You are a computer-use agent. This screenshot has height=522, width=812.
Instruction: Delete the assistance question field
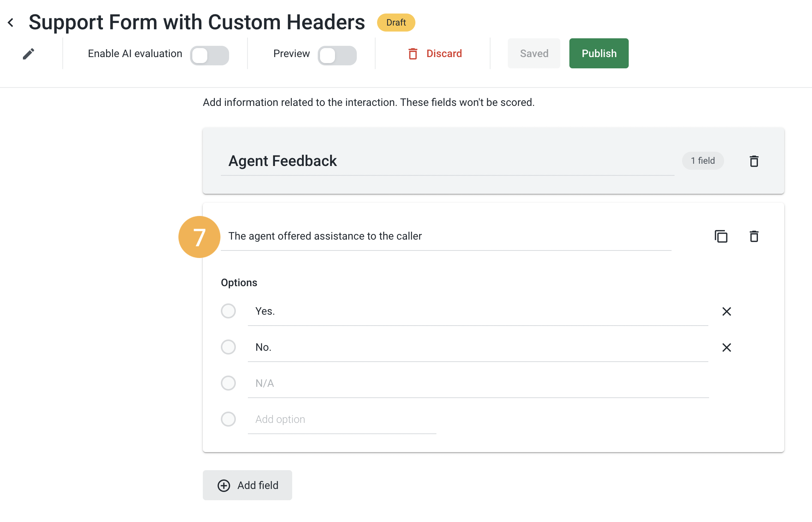point(754,236)
